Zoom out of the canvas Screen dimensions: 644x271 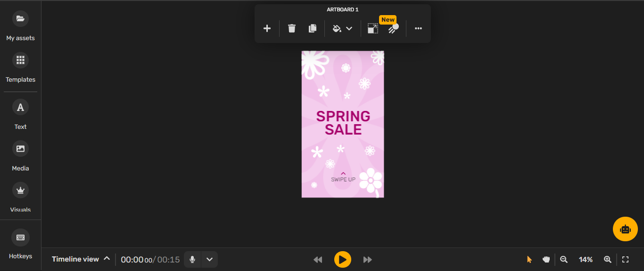(x=564, y=259)
